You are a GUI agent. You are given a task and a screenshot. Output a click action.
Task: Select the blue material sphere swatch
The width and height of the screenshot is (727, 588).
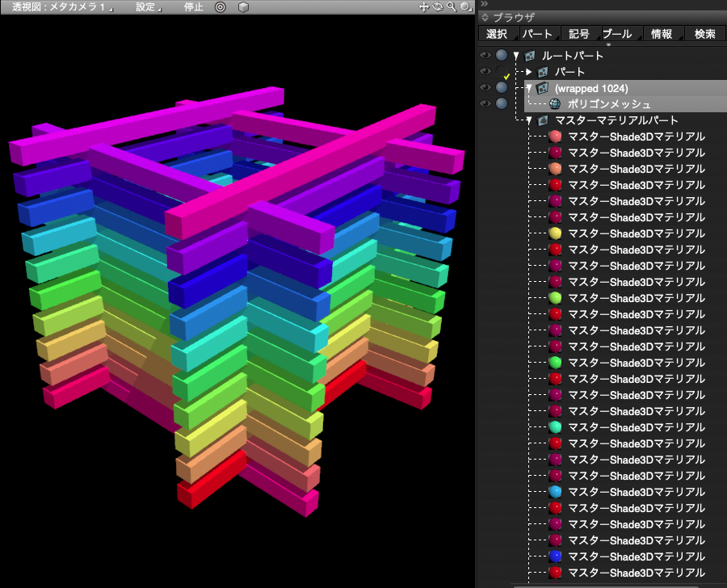coord(555,556)
